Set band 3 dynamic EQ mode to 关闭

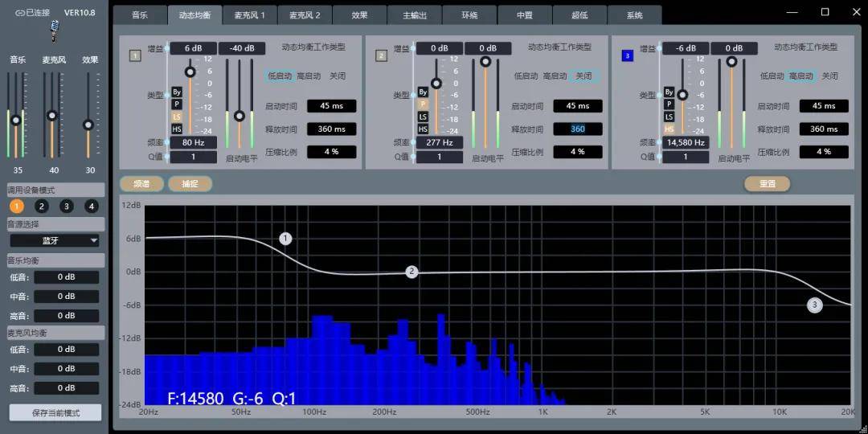coord(830,76)
